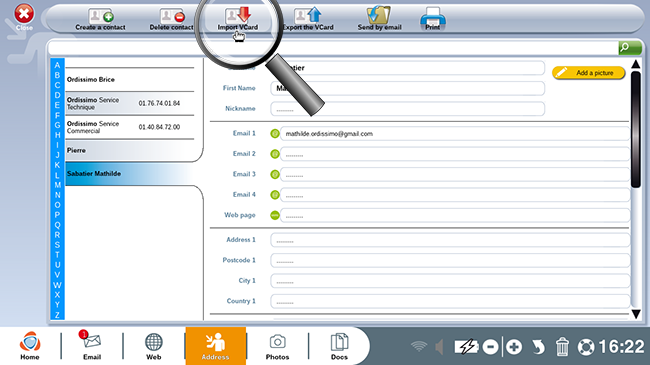Click the City 1 field

click(x=450, y=280)
